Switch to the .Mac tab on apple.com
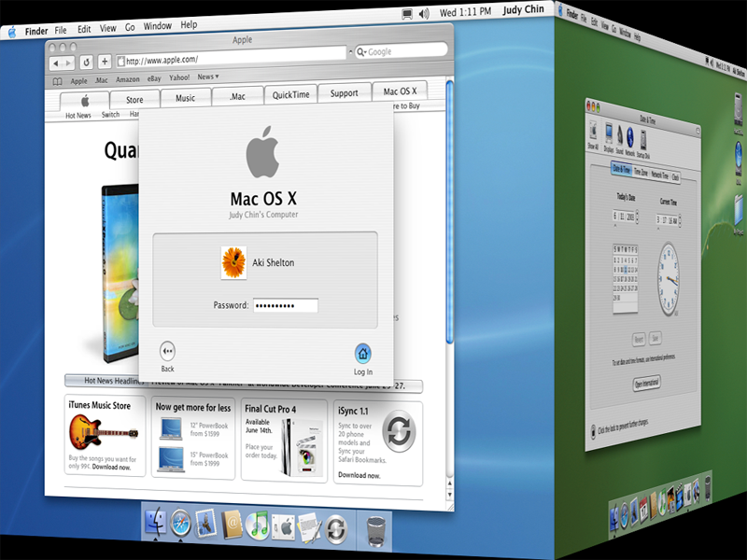This screenshot has height=560, width=747. (237, 96)
